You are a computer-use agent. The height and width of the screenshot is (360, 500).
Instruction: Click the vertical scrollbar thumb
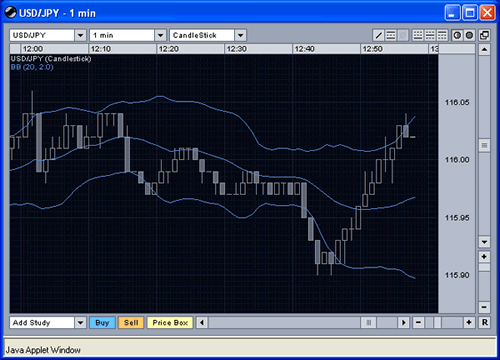(x=484, y=146)
